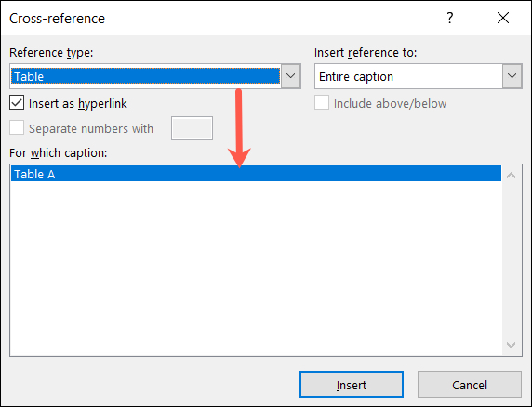Click the caption list scroll down arrow
Screen dimensions: 532x407
tap(511, 345)
